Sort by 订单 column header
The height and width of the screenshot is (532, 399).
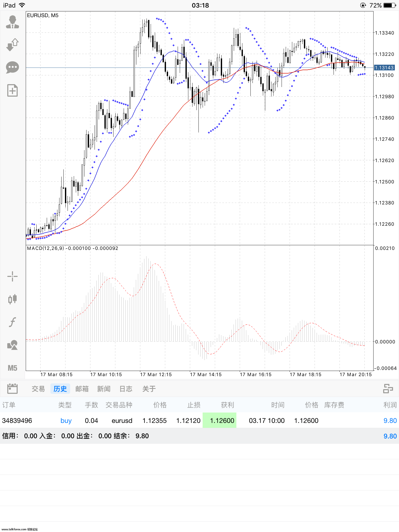[x=9, y=405]
